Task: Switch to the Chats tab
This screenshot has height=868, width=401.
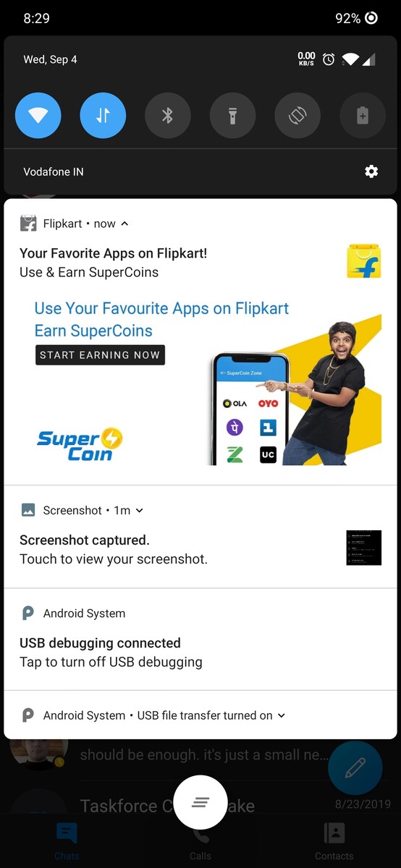Action: (67, 840)
